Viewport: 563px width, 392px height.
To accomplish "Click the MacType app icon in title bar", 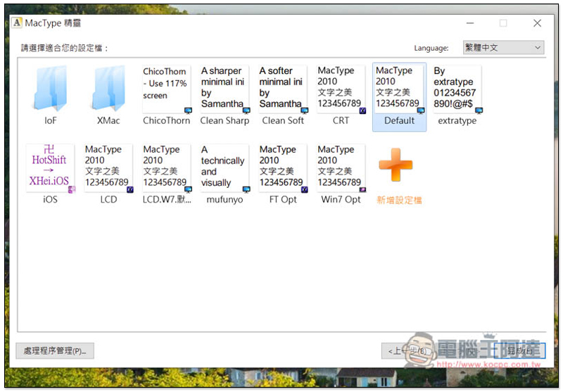I will (17, 23).
